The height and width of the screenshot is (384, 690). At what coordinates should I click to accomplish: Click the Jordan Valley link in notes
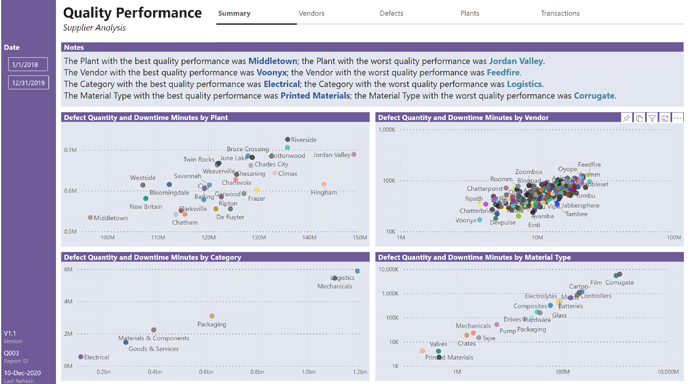(516, 61)
